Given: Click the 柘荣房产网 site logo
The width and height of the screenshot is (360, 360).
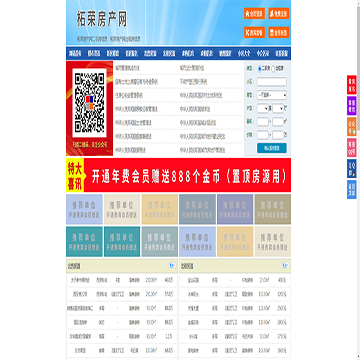Looking at the screenshot, I should (x=102, y=19).
